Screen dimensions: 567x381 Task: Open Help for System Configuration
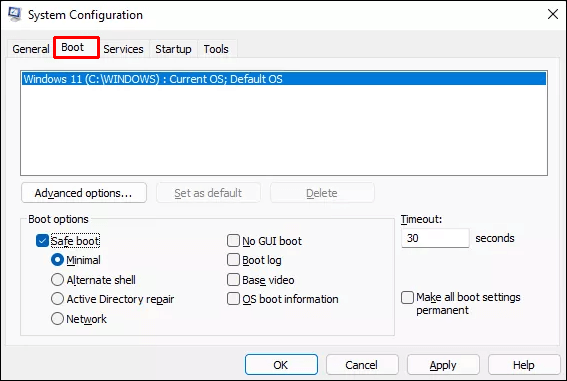pyautogui.click(x=524, y=365)
